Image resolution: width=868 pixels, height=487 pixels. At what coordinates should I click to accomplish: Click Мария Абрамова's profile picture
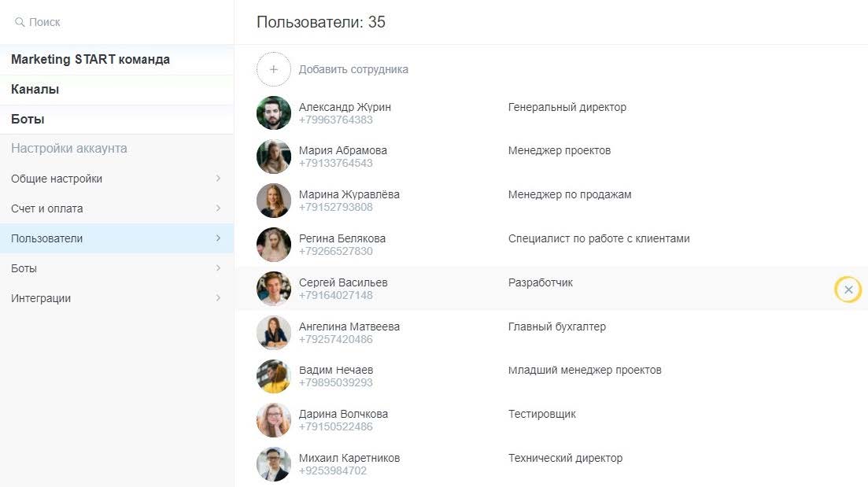(274, 157)
